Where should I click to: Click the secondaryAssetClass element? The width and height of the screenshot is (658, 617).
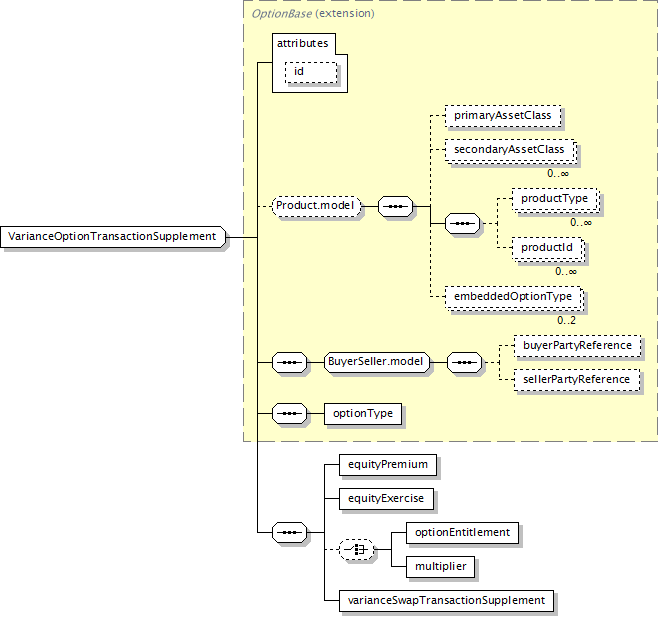point(510,150)
